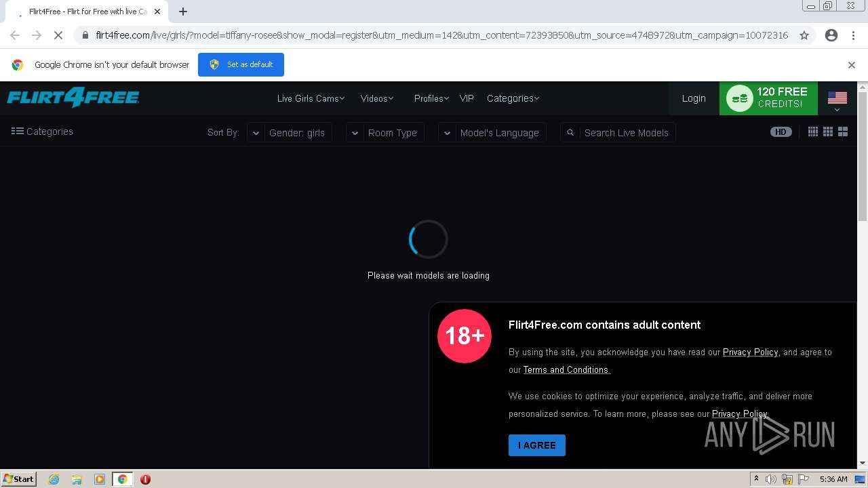The width and height of the screenshot is (868, 488).
Task: Click the Action Center flag icon
Action: (x=804, y=479)
